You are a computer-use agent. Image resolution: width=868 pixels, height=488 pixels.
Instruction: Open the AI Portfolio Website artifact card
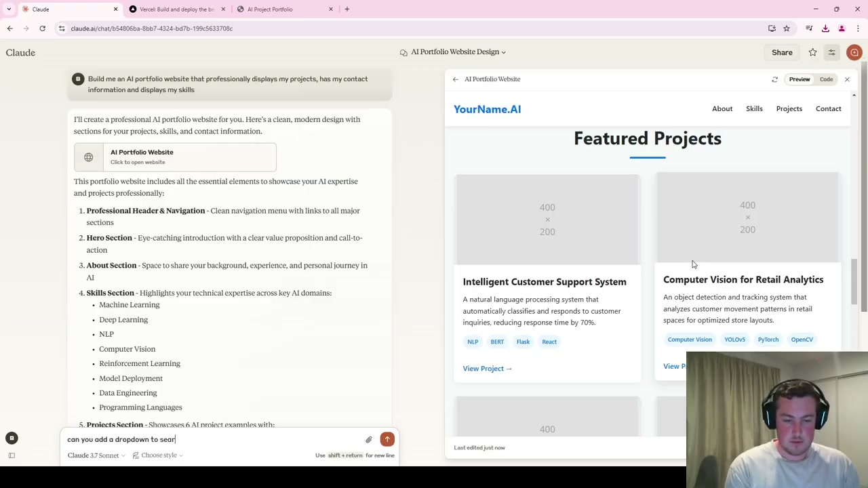tap(175, 157)
